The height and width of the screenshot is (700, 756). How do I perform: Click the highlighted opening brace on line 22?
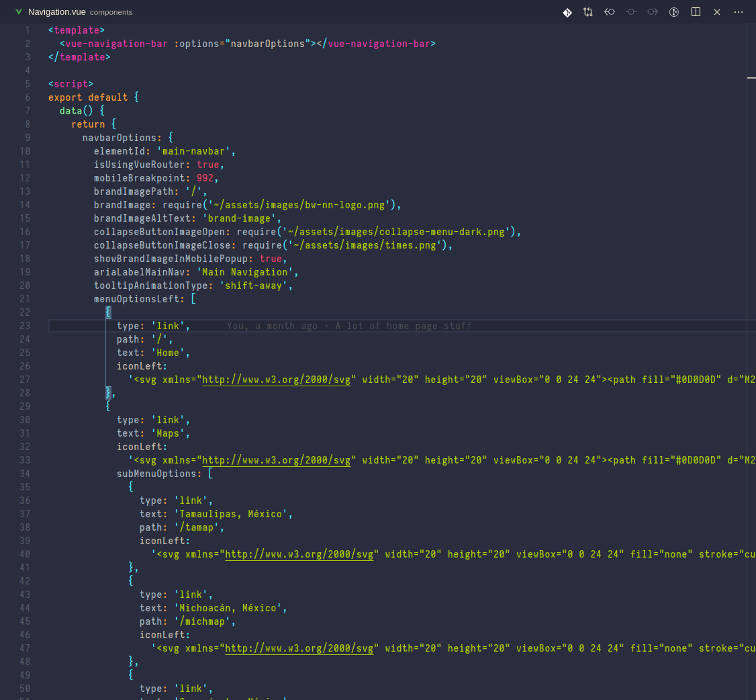click(108, 312)
